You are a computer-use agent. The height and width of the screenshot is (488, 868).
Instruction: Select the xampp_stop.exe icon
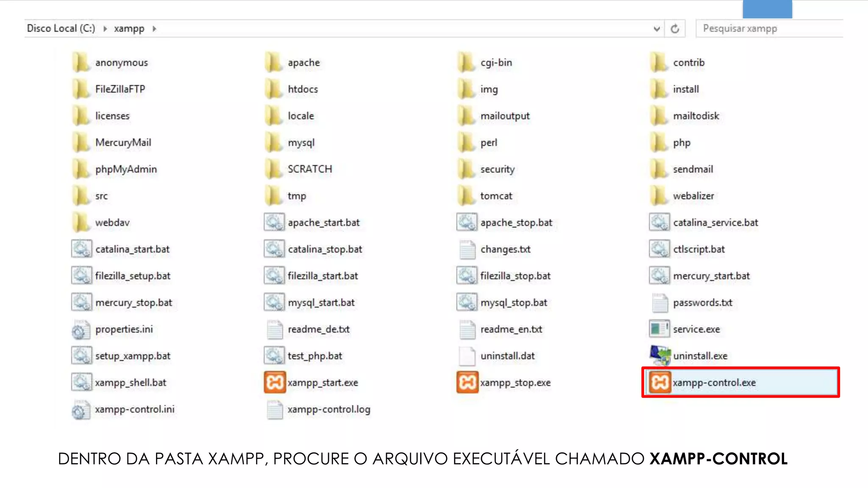coord(467,383)
